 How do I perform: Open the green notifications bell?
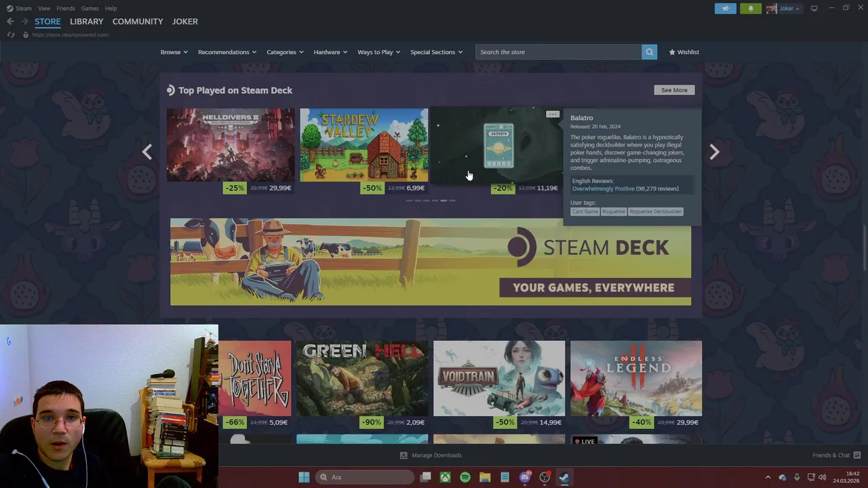click(750, 8)
